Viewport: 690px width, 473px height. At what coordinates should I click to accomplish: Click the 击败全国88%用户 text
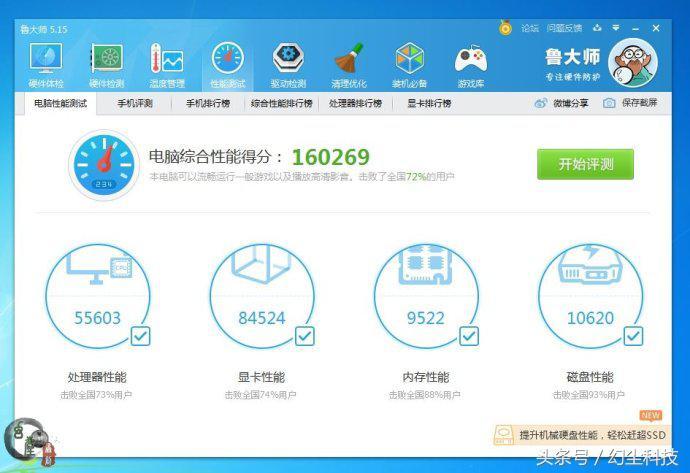(425, 395)
